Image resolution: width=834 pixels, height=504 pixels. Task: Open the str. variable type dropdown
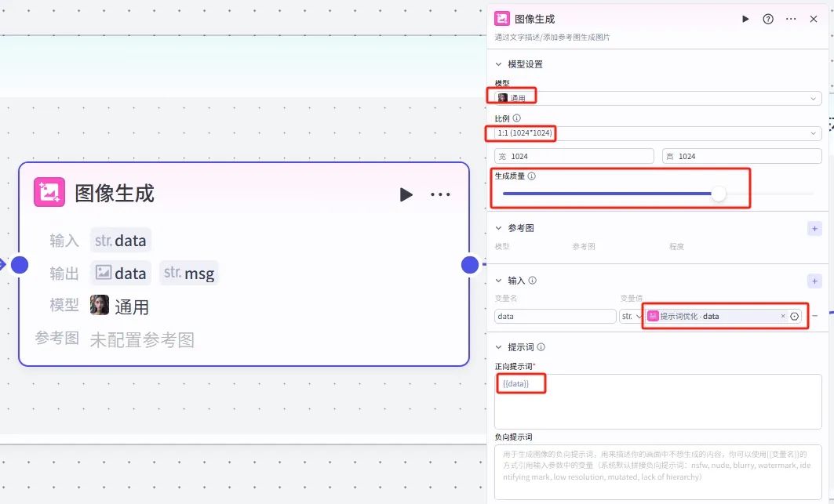click(x=632, y=317)
